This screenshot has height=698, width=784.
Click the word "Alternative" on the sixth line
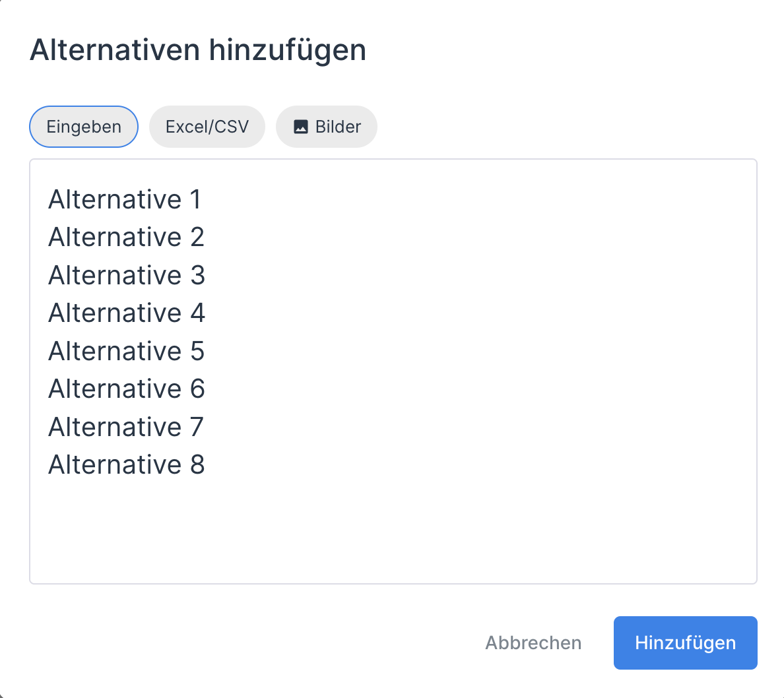(x=115, y=389)
